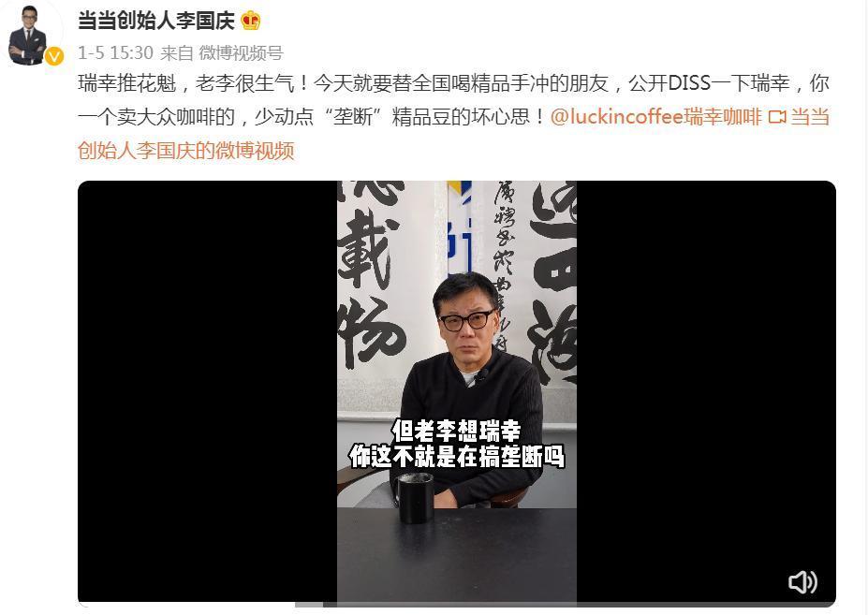The width and height of the screenshot is (868, 615).
Task: Open username 当当创始人李国庆 profile link
Action: coord(156,21)
